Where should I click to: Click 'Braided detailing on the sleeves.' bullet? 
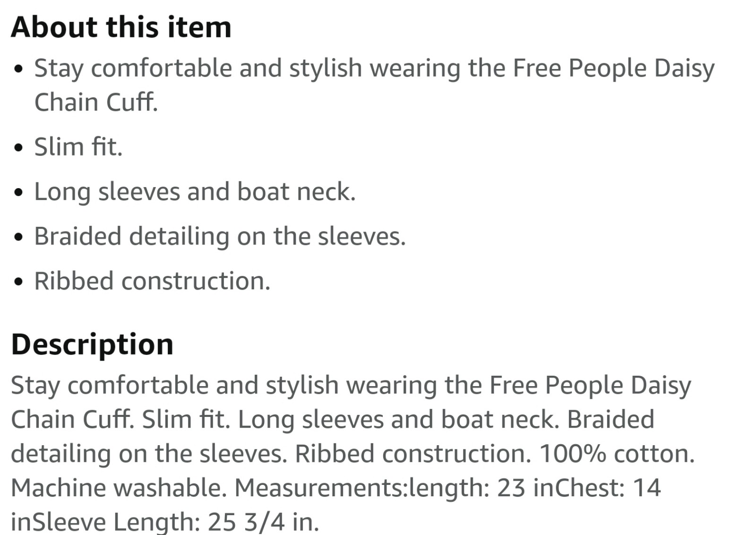click(x=220, y=236)
